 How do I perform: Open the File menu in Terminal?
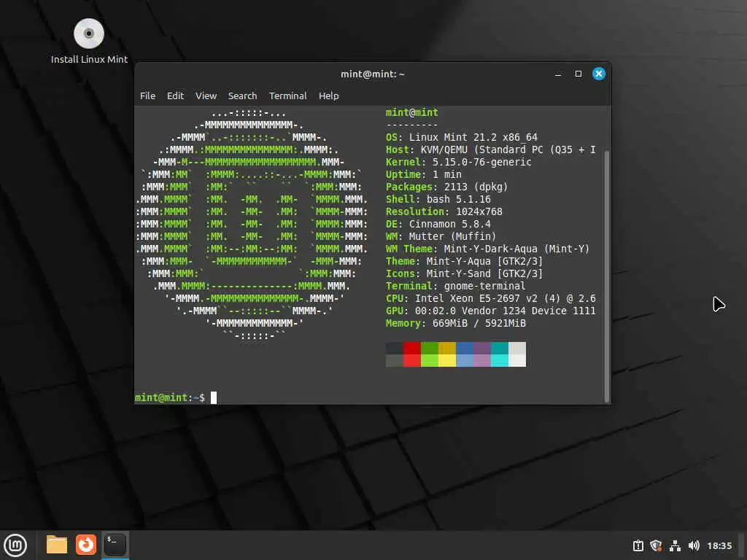147,96
